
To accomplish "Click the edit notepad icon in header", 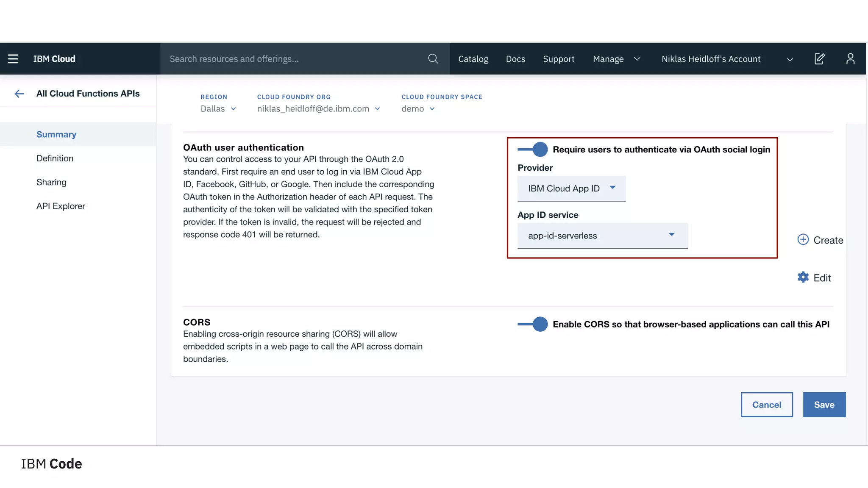I will click(819, 59).
